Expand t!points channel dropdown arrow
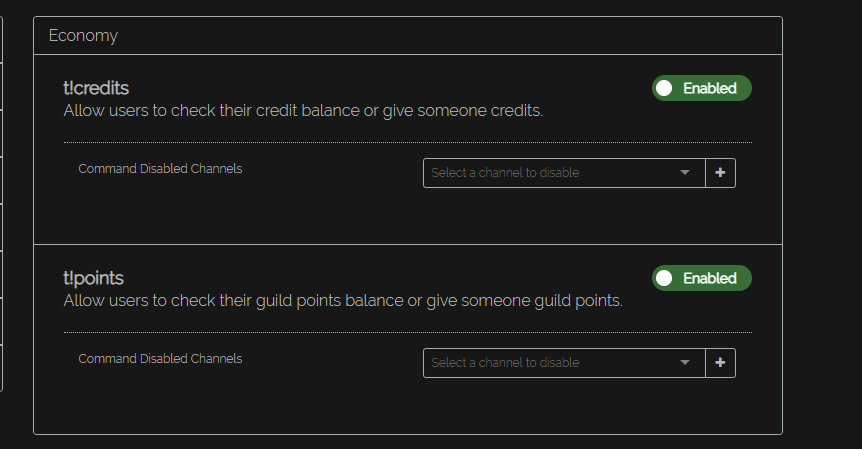 coord(685,363)
